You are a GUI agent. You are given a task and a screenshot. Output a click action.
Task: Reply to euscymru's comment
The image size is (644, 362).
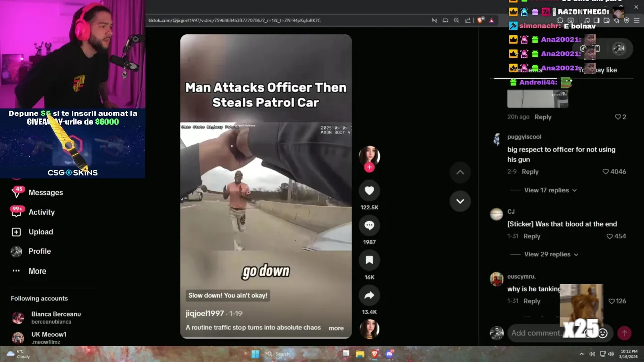532,301
